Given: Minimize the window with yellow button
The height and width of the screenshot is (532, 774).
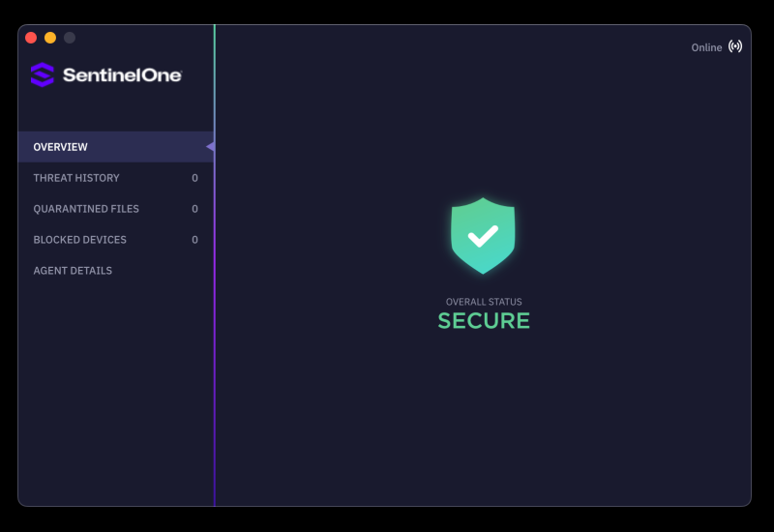Looking at the screenshot, I should [50, 38].
